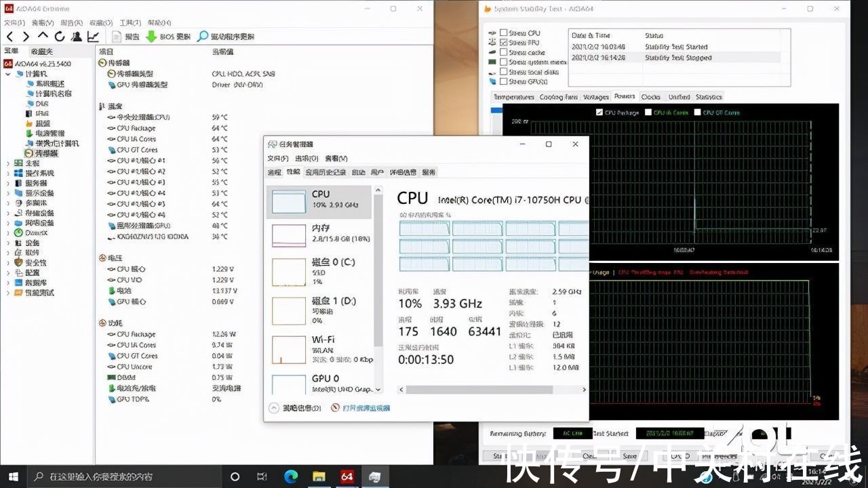Viewport: 868px width, 488px height.
Task: Expand the Multimedia node in AIDA64 tree
Action: pos(8,203)
